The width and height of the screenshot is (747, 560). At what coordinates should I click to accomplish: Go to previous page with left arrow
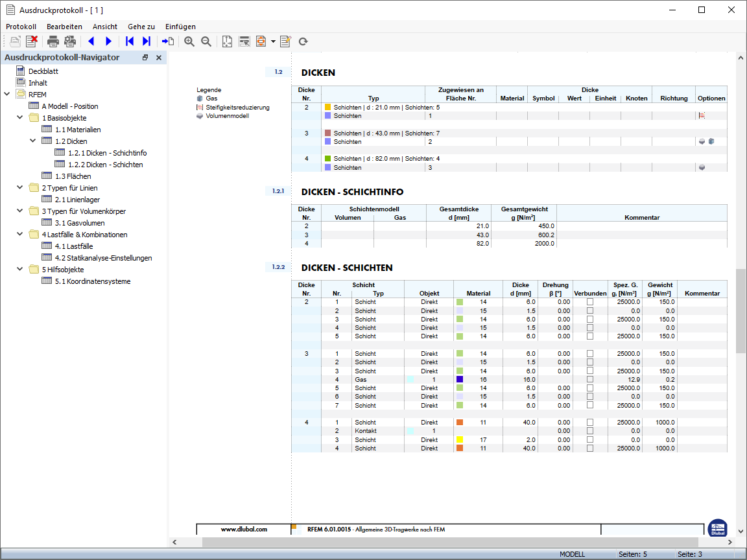pos(91,41)
